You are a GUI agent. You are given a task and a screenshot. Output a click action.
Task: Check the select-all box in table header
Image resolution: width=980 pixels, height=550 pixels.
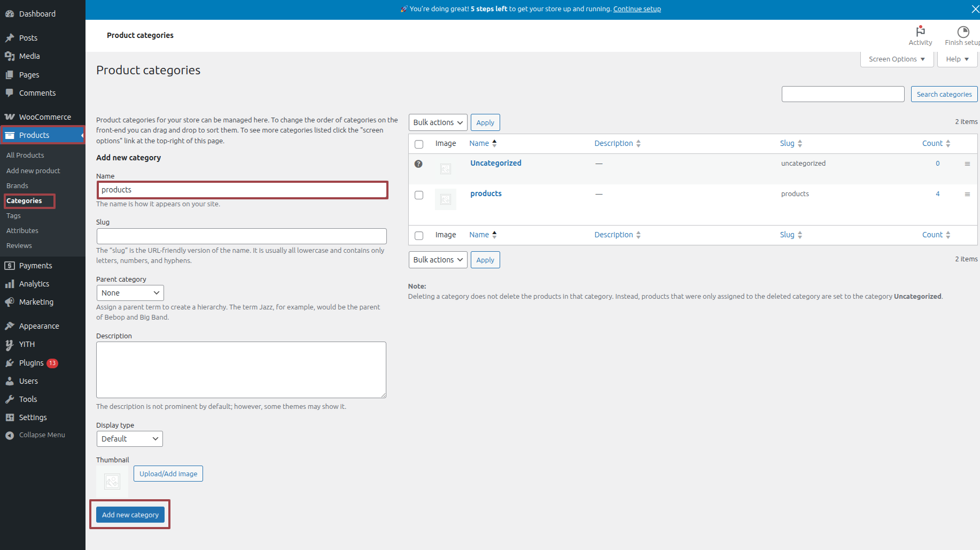click(419, 144)
